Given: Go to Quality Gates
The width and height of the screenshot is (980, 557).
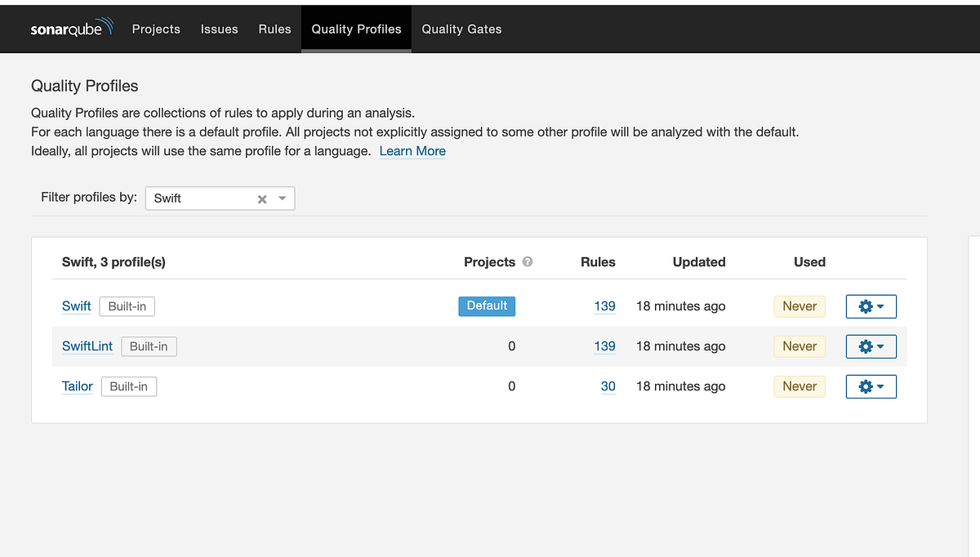Looking at the screenshot, I should click(x=461, y=29).
